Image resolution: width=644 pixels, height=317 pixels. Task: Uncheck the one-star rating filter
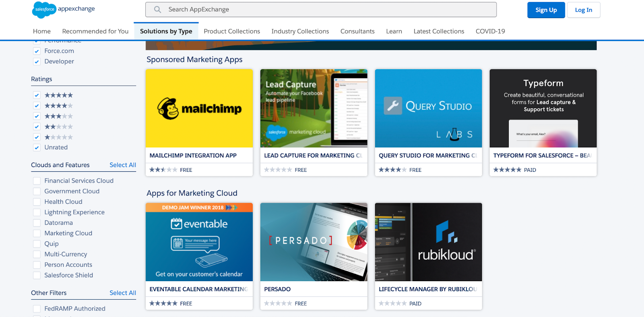coord(37,137)
